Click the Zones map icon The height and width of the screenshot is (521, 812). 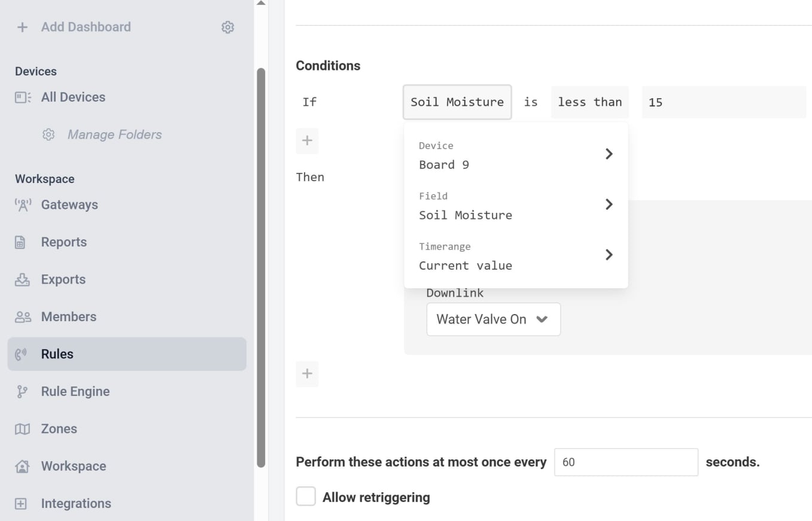(22, 429)
